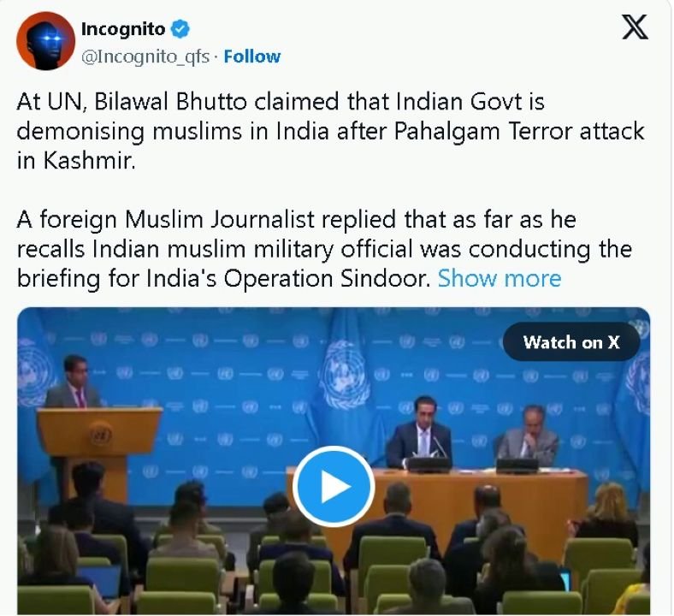674x616 pixels.
Task: Click the seated speaker in dark suit
Action: coord(418,432)
